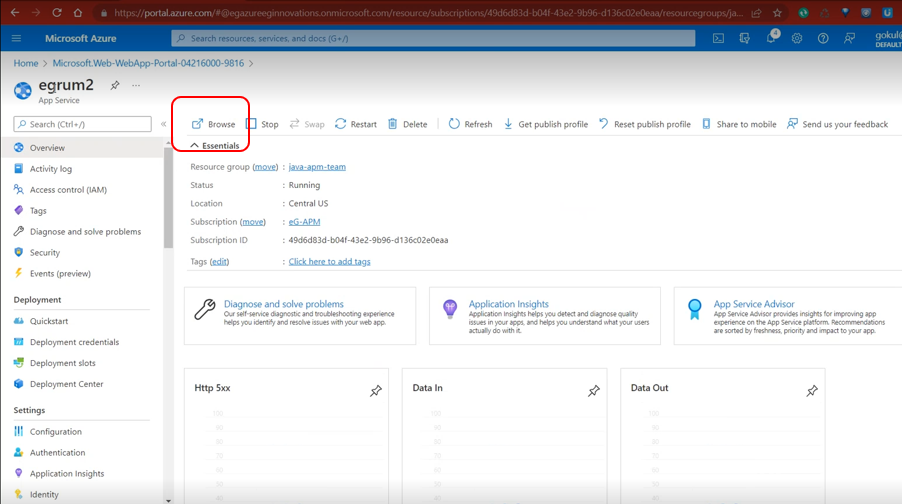Click the Microsoft Azure logo text

[x=81, y=38]
